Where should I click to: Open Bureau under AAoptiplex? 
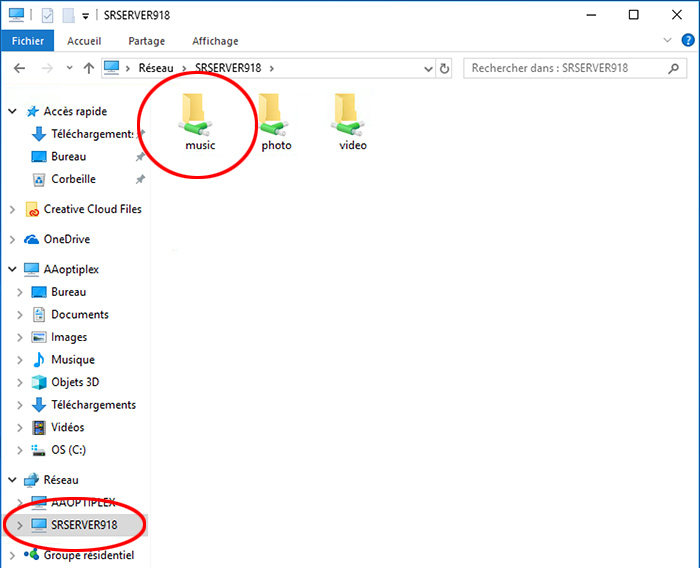click(68, 292)
